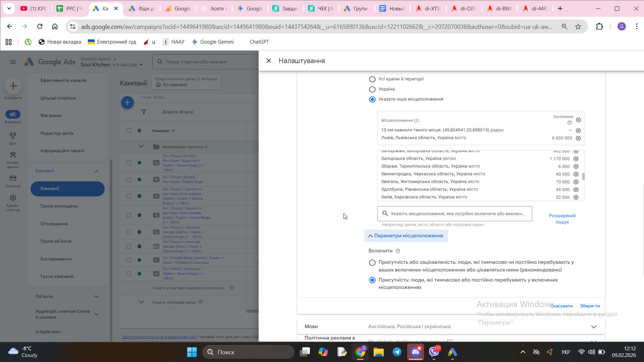Collapse Параметри місцеположення section
This screenshot has width=644, height=362.
tap(406, 236)
